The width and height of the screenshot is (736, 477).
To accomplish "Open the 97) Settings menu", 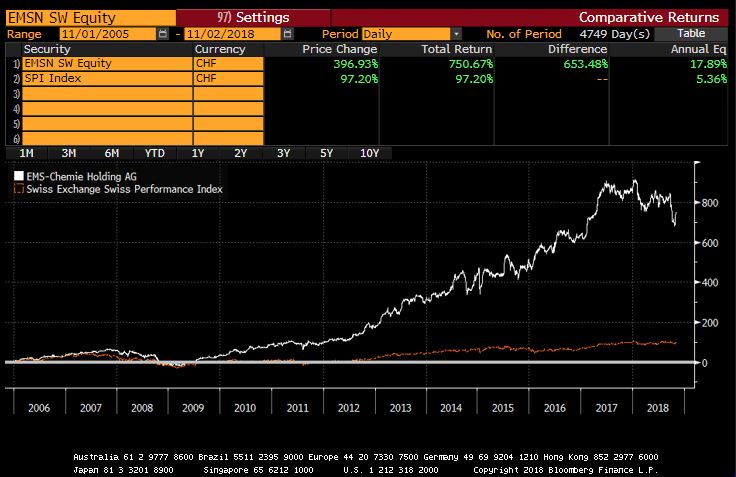I will point(253,17).
